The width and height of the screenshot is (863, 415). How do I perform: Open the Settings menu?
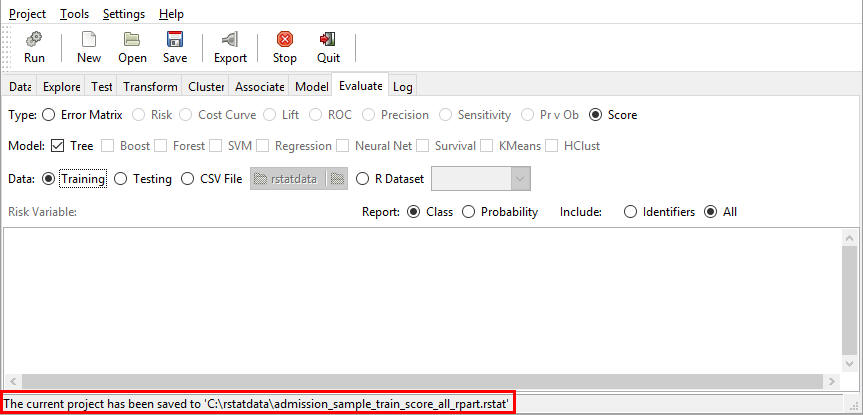124,14
